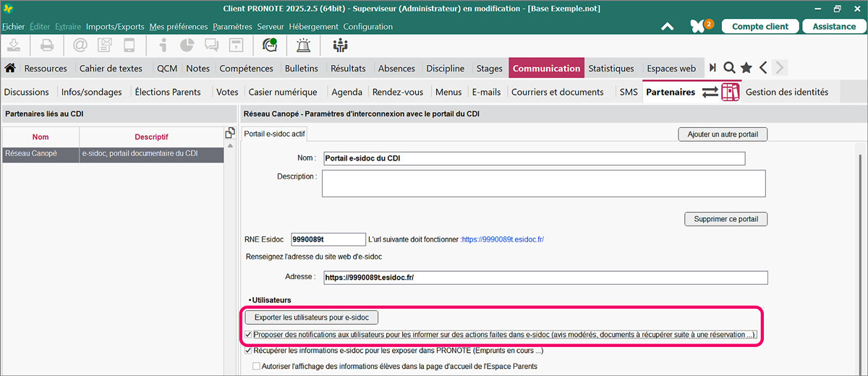The width and height of the screenshot is (868, 376).
Task: Switch to the QCM tab
Action: tap(167, 68)
